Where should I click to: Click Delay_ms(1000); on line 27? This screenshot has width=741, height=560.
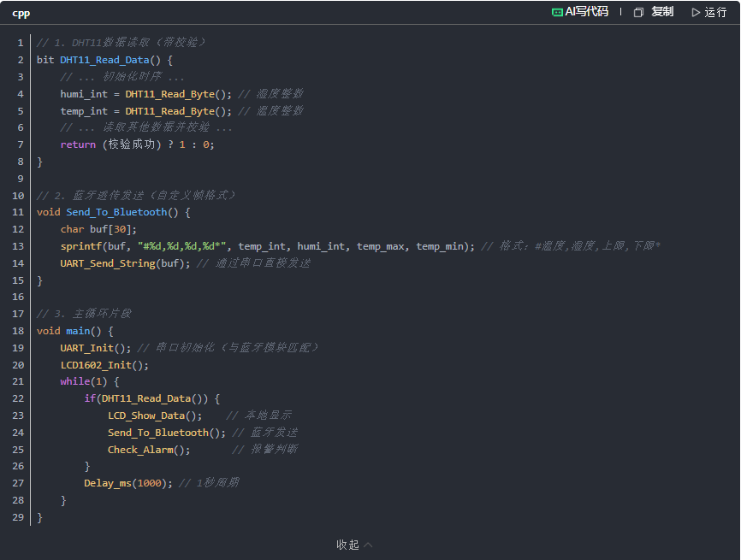pos(128,483)
